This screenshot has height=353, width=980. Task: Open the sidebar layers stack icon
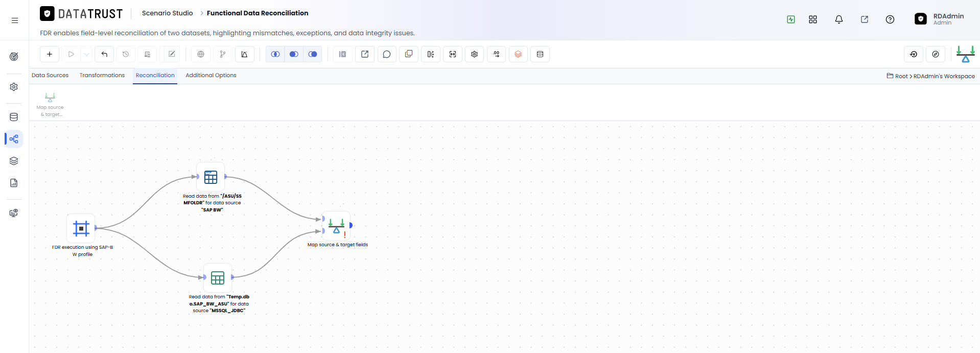(14, 161)
